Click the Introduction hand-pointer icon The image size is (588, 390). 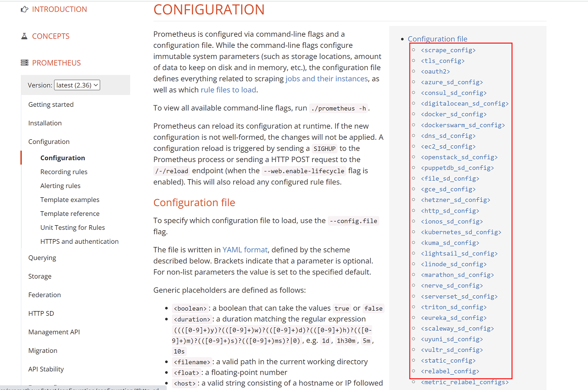coord(25,9)
